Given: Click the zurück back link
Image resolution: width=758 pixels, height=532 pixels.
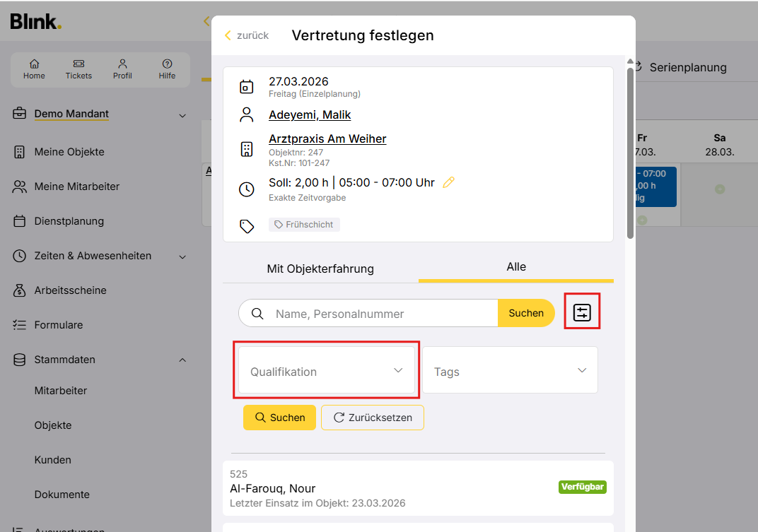Looking at the screenshot, I should point(247,35).
